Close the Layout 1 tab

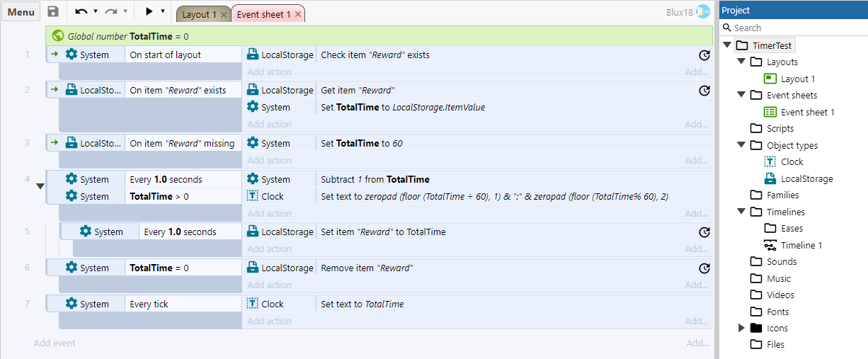pyautogui.click(x=224, y=14)
